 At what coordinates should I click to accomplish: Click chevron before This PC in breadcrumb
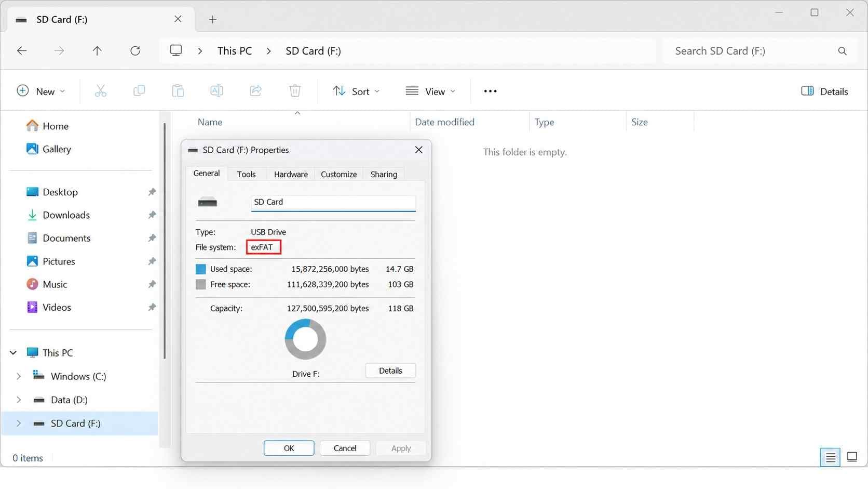tap(200, 51)
